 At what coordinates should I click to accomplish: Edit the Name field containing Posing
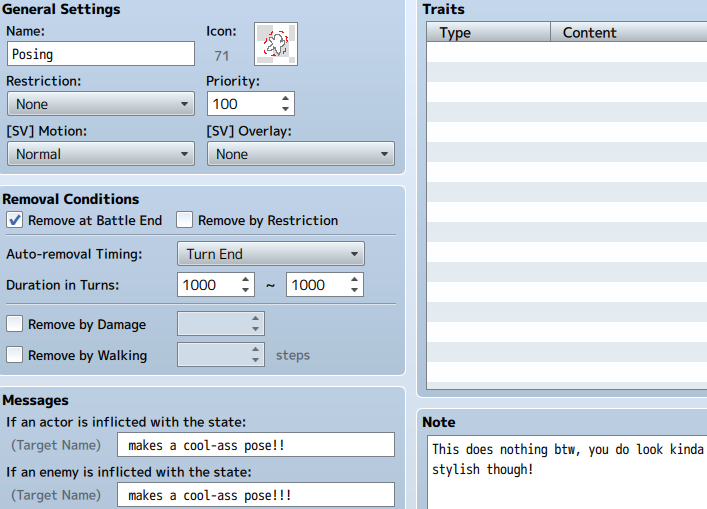100,54
